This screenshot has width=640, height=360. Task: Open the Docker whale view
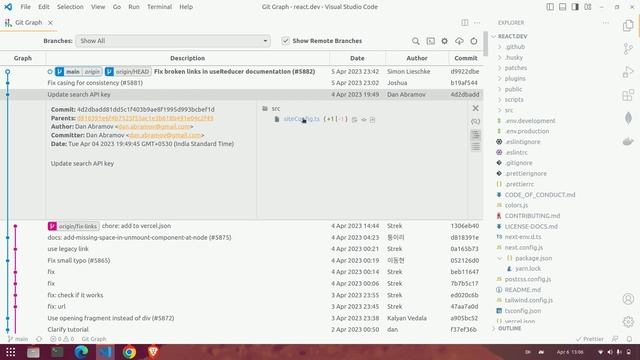[x=628, y=141]
